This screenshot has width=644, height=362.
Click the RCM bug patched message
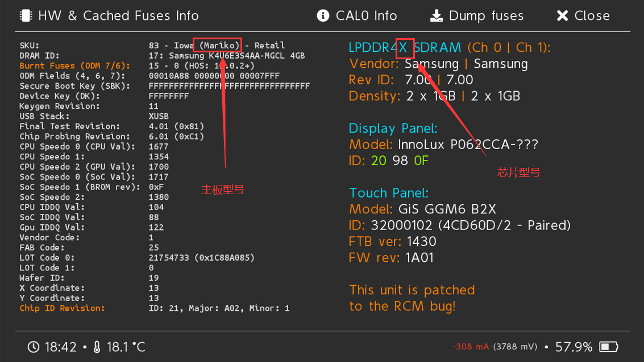[x=412, y=297]
